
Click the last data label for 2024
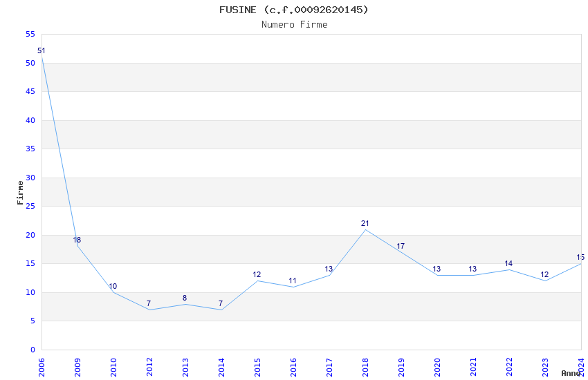coord(580,258)
